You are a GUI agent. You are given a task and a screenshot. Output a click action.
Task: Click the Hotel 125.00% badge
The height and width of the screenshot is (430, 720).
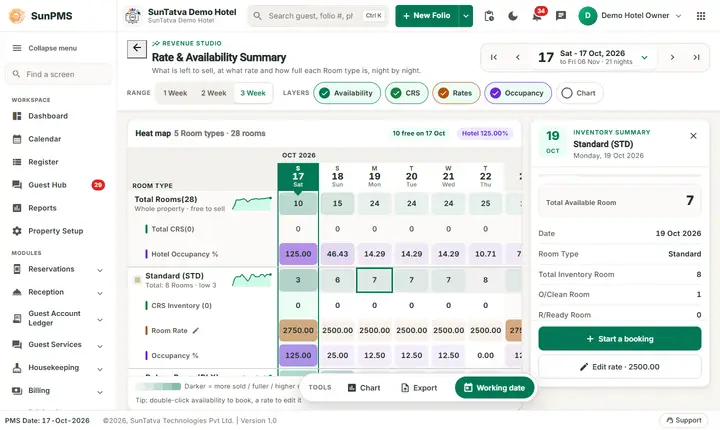[485, 133]
